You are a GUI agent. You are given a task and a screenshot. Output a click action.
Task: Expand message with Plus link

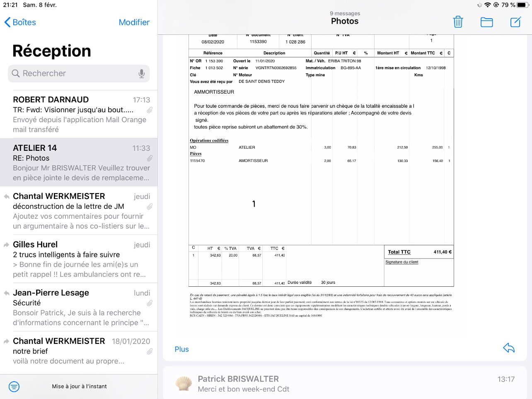(x=181, y=349)
